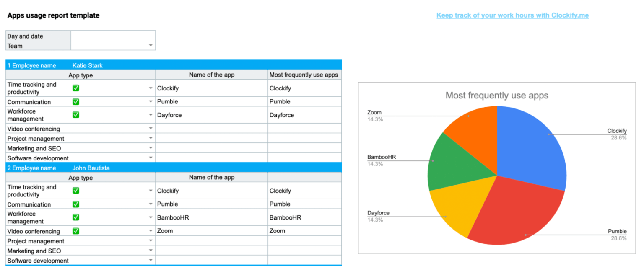The image size is (644, 266).
Task: Toggle John Bautista's Time tracking checkbox
Action: tap(76, 191)
